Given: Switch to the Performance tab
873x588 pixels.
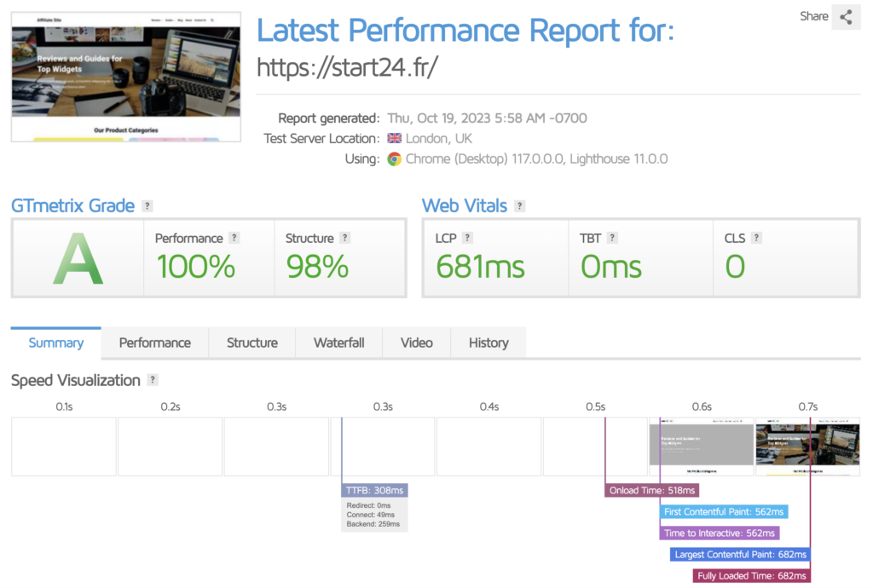Looking at the screenshot, I should [154, 343].
